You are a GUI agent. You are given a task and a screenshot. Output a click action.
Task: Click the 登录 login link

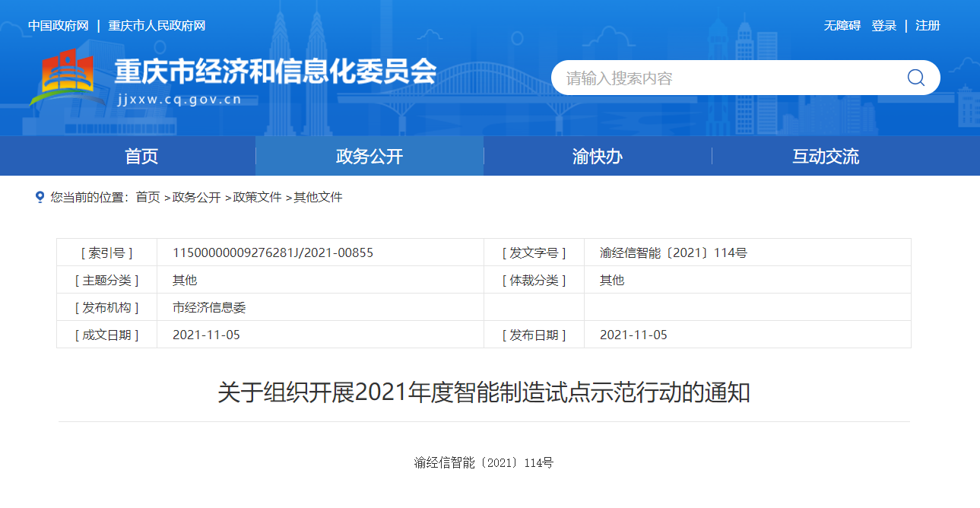click(x=883, y=26)
